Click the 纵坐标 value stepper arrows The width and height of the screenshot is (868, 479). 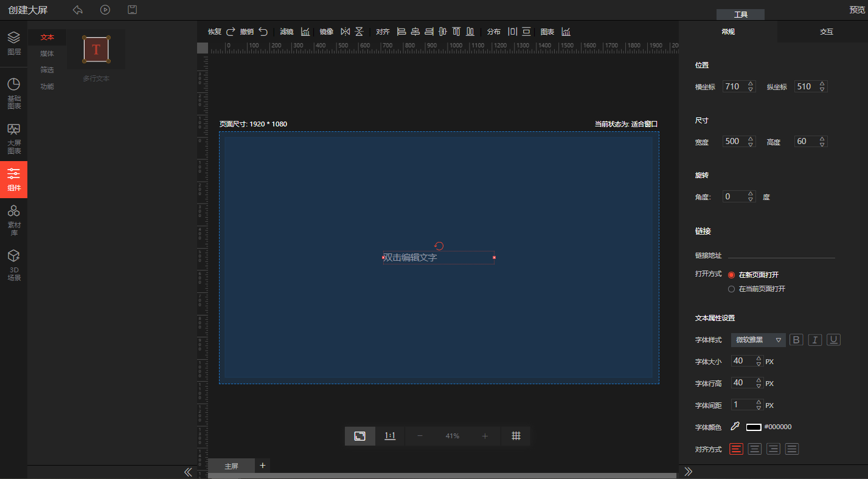coord(822,86)
